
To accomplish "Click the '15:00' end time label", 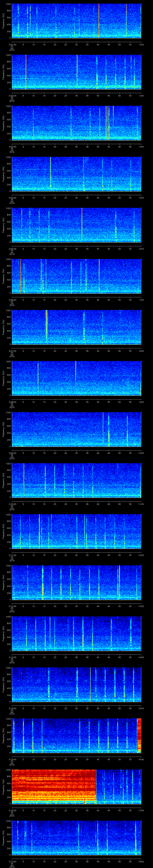I will (x=141, y=708).
